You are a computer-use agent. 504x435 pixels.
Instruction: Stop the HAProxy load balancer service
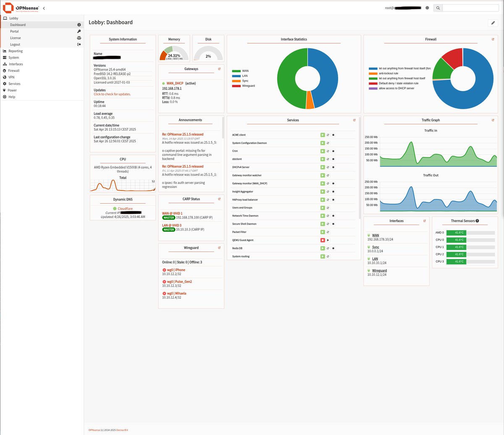[x=333, y=199]
